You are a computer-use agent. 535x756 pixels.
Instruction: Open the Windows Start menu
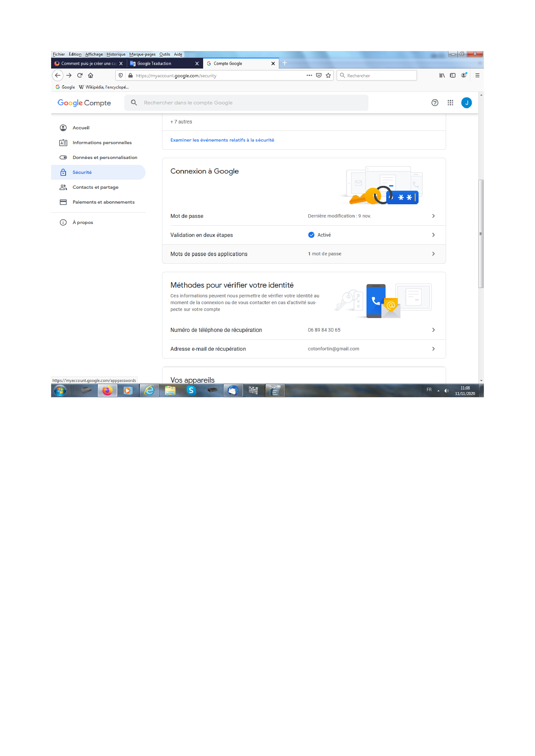point(60,391)
